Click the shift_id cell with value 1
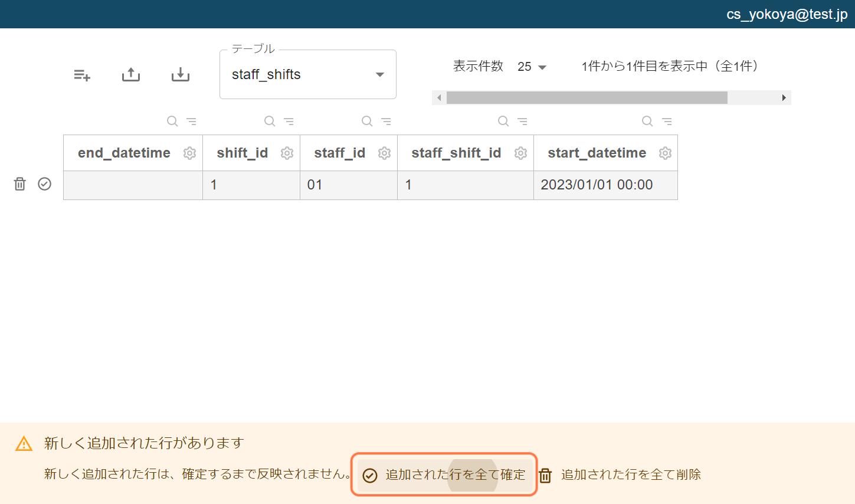The width and height of the screenshot is (855, 504). (251, 185)
